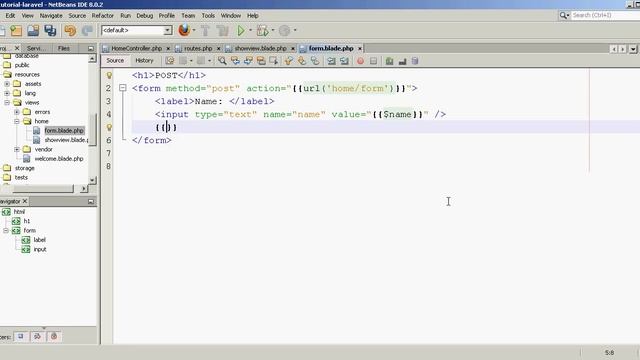Switch to showview.blade.php tab

click(x=260, y=48)
